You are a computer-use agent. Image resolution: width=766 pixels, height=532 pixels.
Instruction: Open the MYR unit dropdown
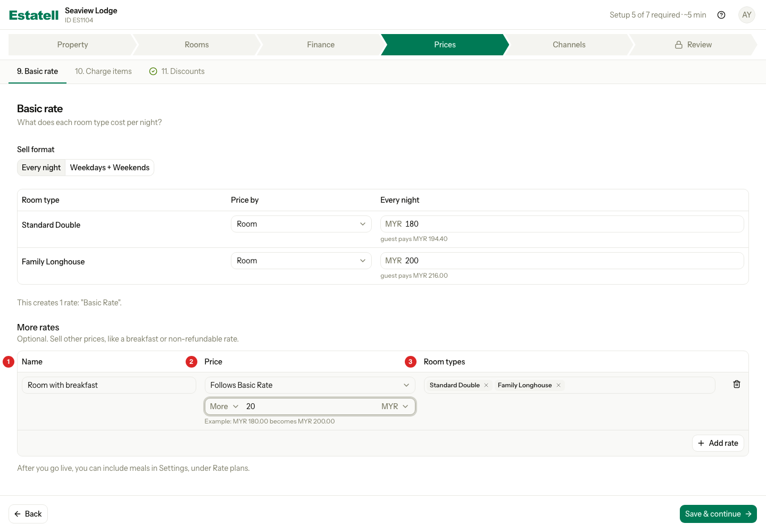coord(395,406)
